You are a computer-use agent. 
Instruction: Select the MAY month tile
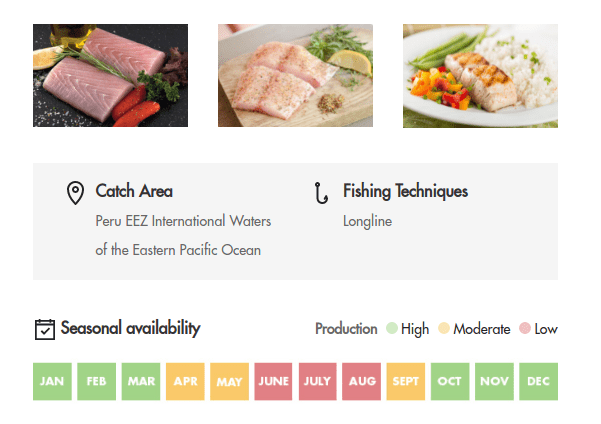pos(229,381)
